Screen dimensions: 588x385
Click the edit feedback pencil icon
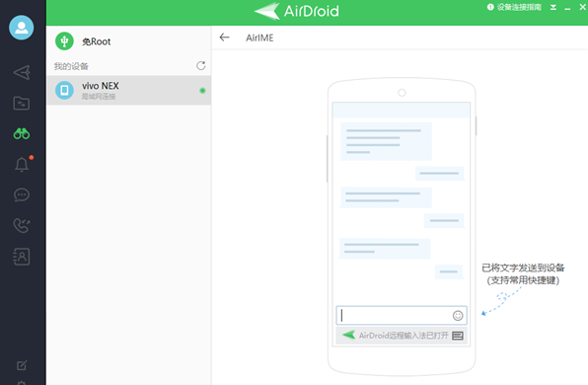pyautogui.click(x=22, y=365)
